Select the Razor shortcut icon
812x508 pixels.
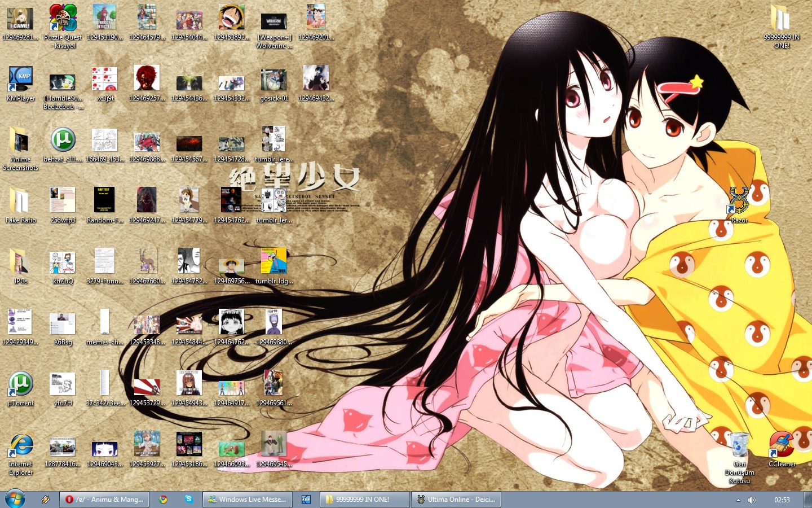click(739, 200)
